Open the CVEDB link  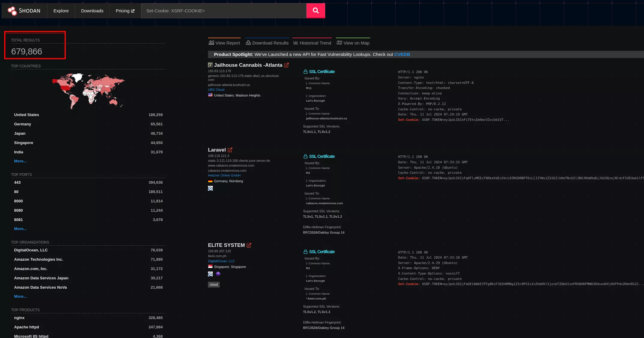coord(402,54)
